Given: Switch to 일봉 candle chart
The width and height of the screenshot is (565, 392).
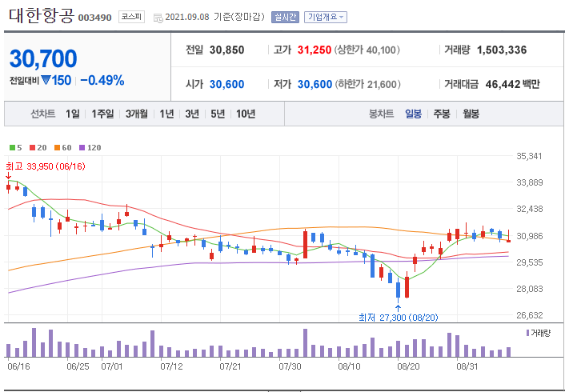Looking at the screenshot, I should 413,114.
